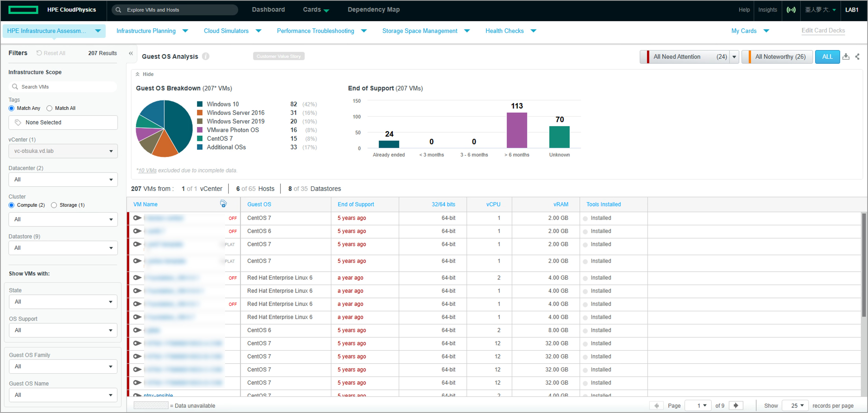
Task: Open the vCenter vc-otsuka.vd.lab dropdown
Action: 63,151
